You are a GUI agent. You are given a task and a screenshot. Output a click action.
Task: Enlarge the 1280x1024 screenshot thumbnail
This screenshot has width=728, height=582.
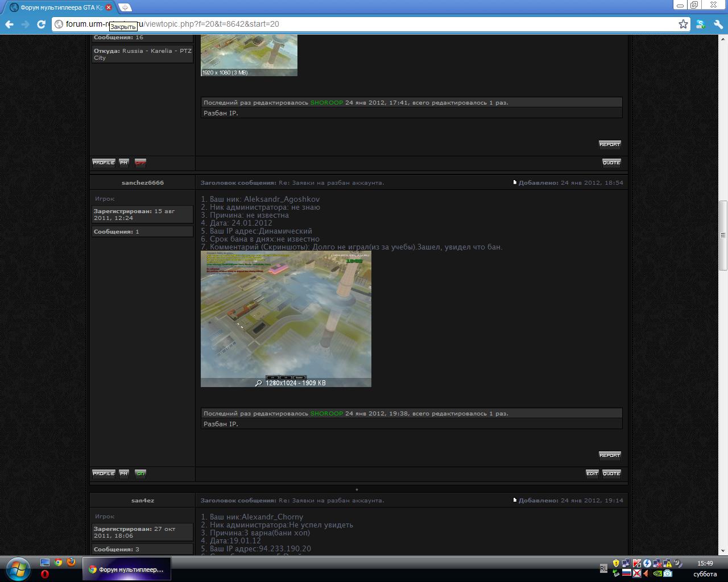[x=286, y=319]
